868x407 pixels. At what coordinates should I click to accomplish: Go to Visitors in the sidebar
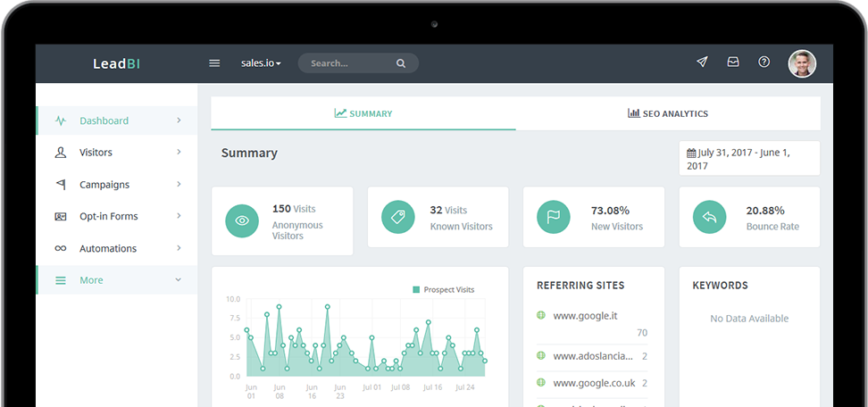click(116, 153)
